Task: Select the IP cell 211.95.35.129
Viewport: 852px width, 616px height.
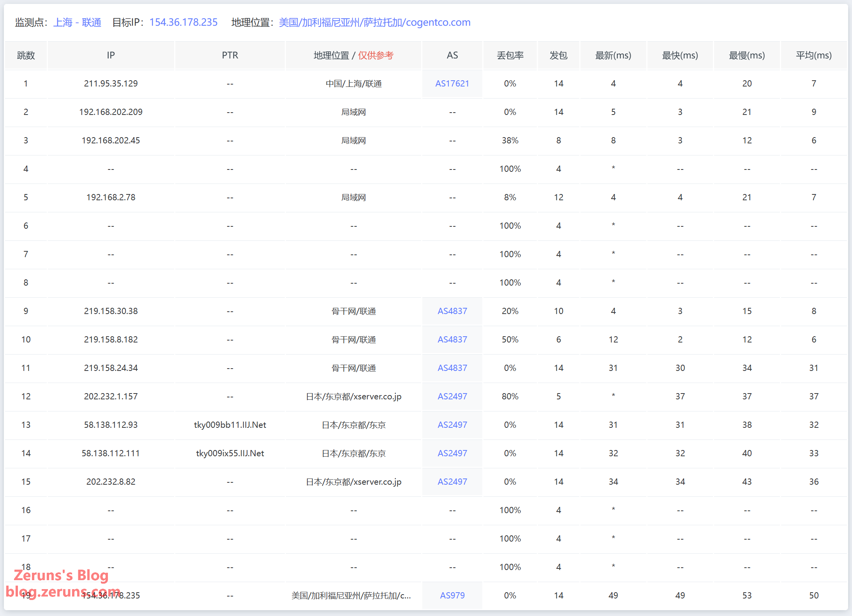Action: [x=111, y=83]
